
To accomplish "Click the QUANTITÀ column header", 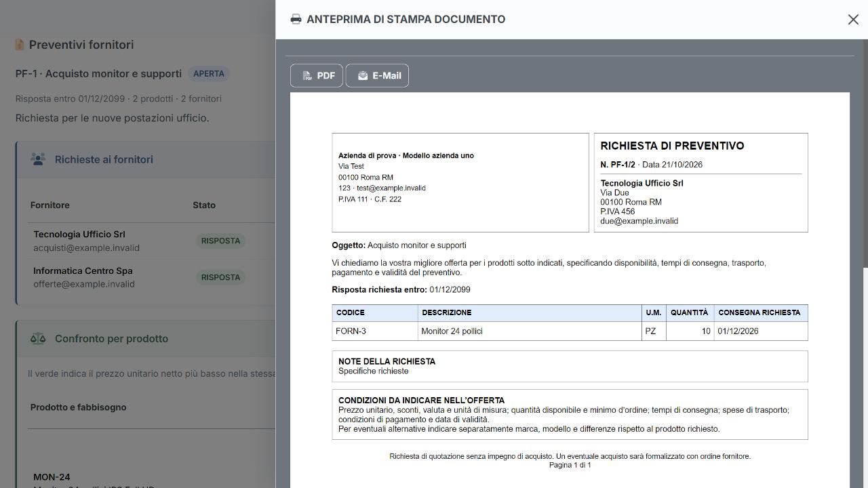I will click(x=690, y=312).
